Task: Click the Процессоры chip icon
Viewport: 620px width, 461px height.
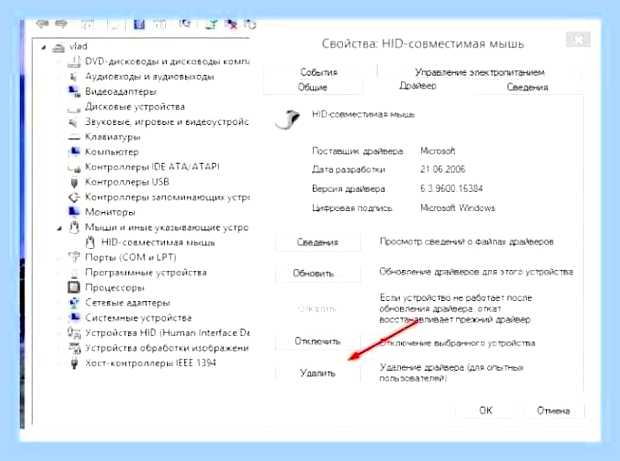Action: [74, 287]
